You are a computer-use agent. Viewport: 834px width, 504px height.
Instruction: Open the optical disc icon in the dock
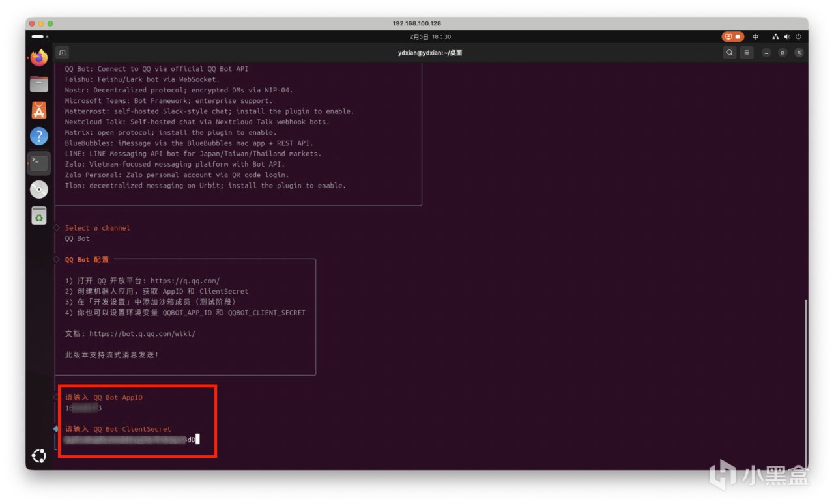tap(39, 189)
